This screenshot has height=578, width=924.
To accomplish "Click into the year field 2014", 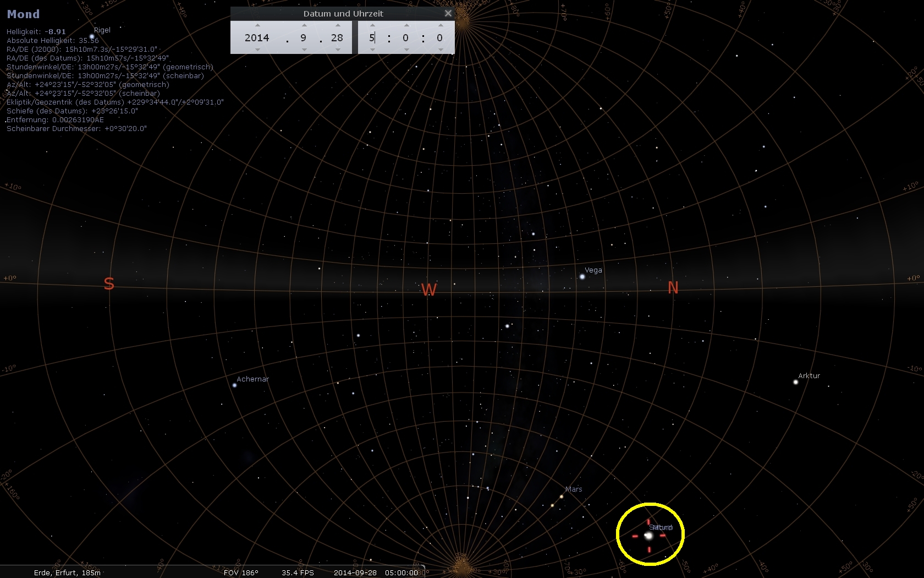I will click(x=257, y=37).
